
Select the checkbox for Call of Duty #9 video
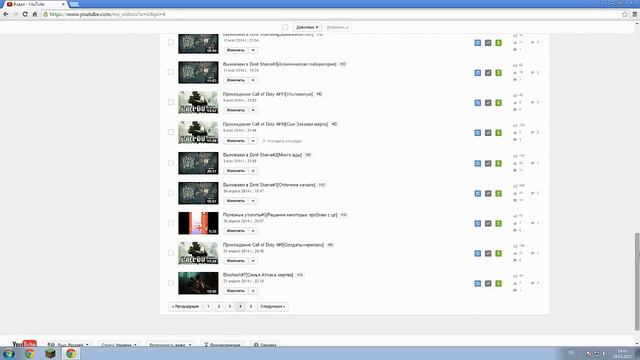(x=171, y=253)
